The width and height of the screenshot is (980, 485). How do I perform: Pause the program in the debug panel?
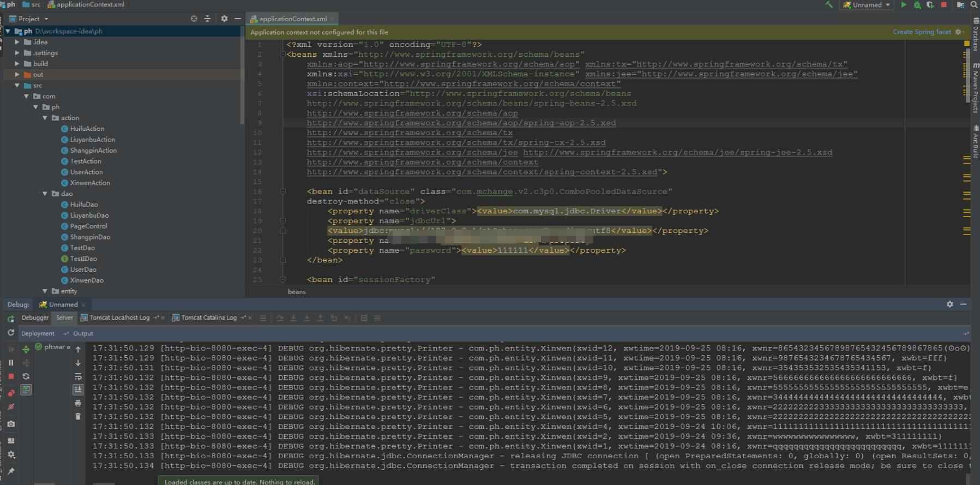point(11,362)
